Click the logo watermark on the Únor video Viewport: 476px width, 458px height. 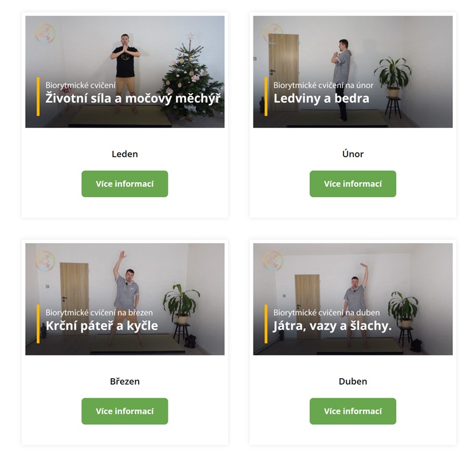[273, 34]
